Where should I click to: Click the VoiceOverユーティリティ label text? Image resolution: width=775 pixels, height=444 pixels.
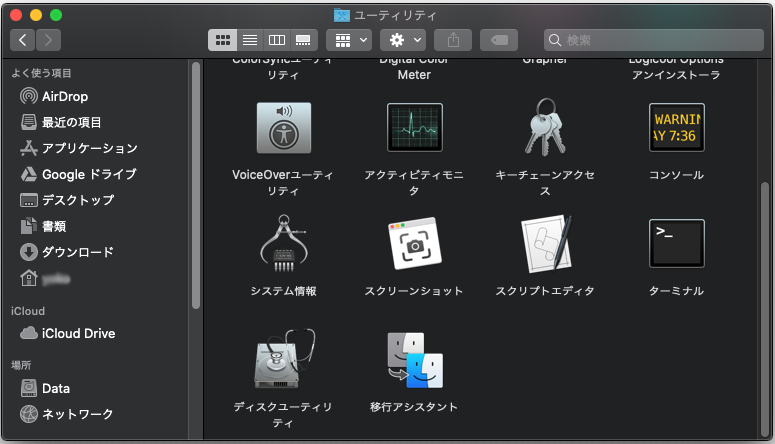[x=283, y=182]
